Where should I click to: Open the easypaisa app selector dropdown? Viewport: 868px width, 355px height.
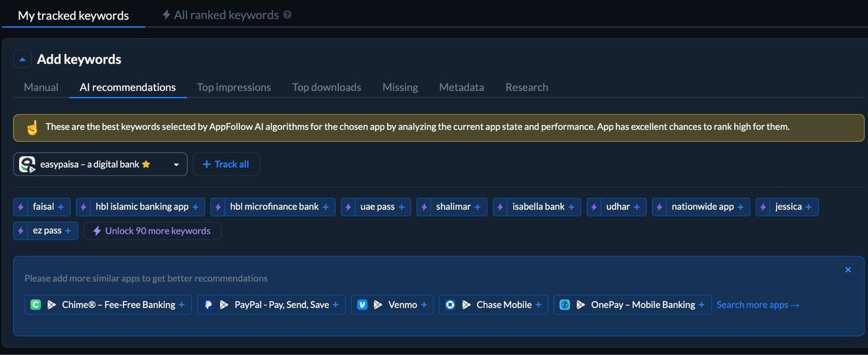coord(100,164)
